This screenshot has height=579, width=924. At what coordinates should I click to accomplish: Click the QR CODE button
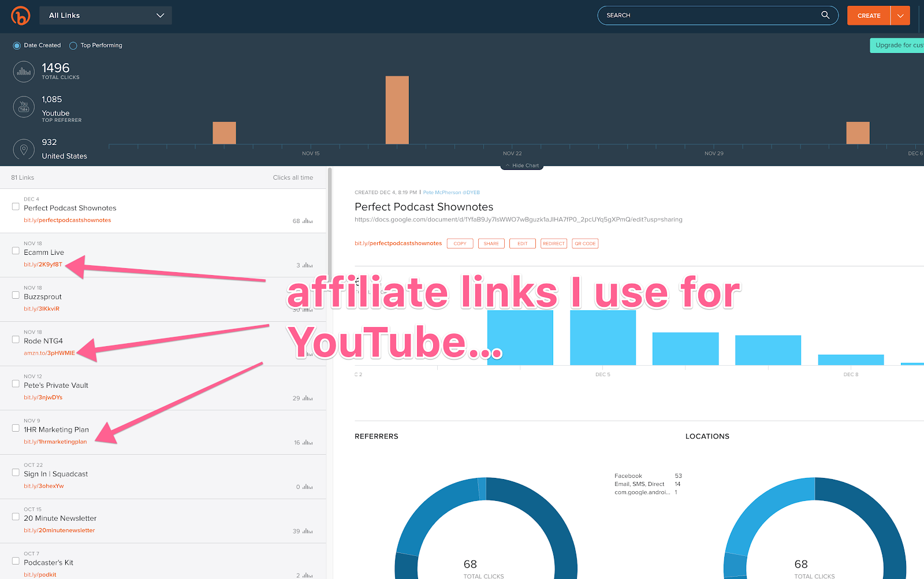(585, 244)
